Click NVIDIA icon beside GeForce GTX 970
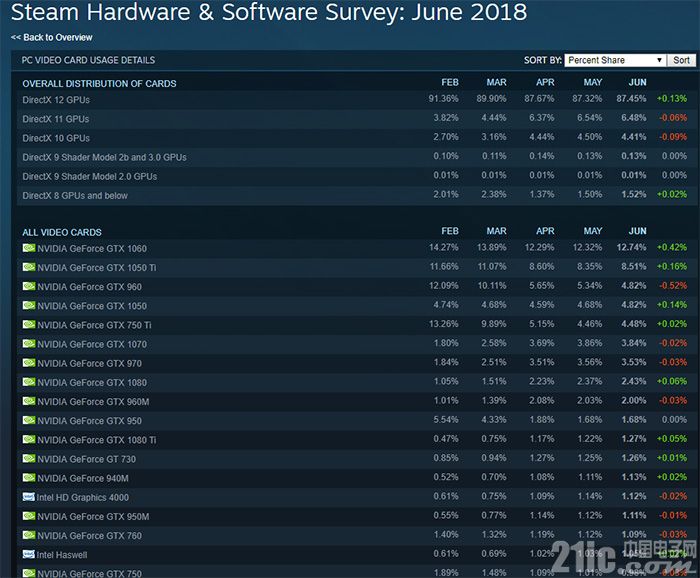 (29, 363)
